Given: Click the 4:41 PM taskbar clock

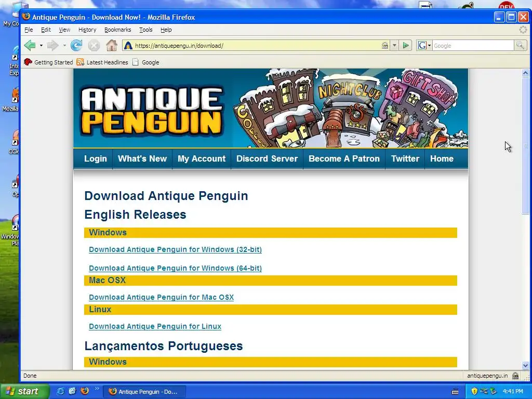Looking at the screenshot, I should click(x=513, y=391).
